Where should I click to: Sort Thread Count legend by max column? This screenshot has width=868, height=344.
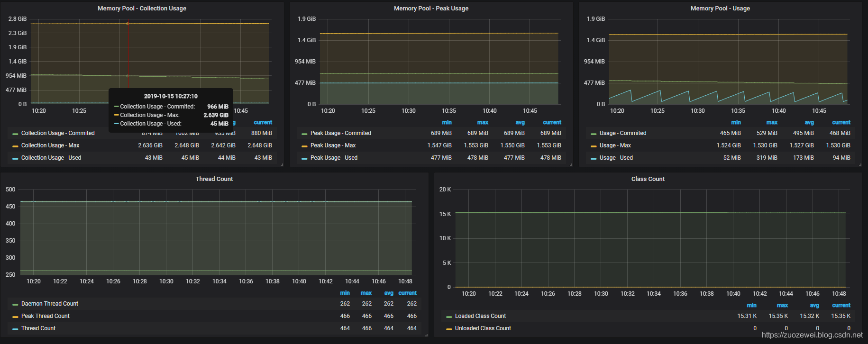pyautogui.click(x=366, y=293)
